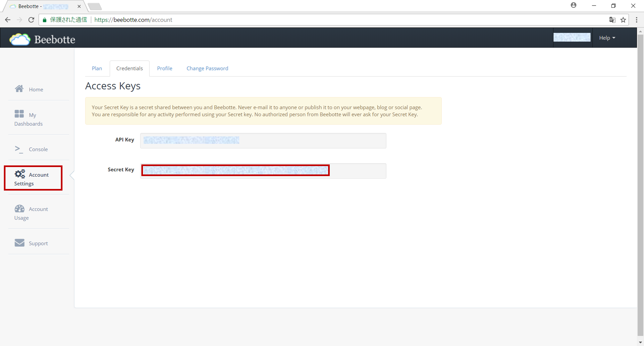Screen dimensions: 644x346
Task: Open Console via the prompt icon
Action: click(x=19, y=149)
